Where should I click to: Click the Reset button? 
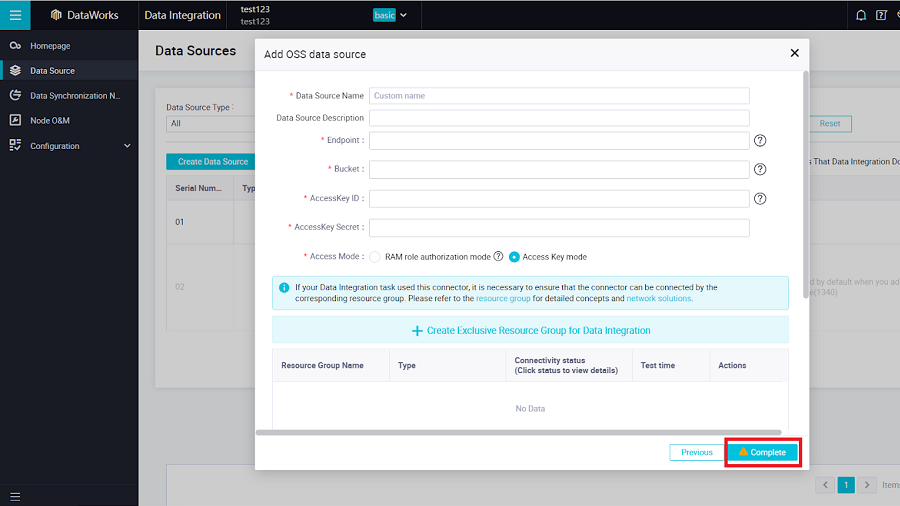pos(830,123)
